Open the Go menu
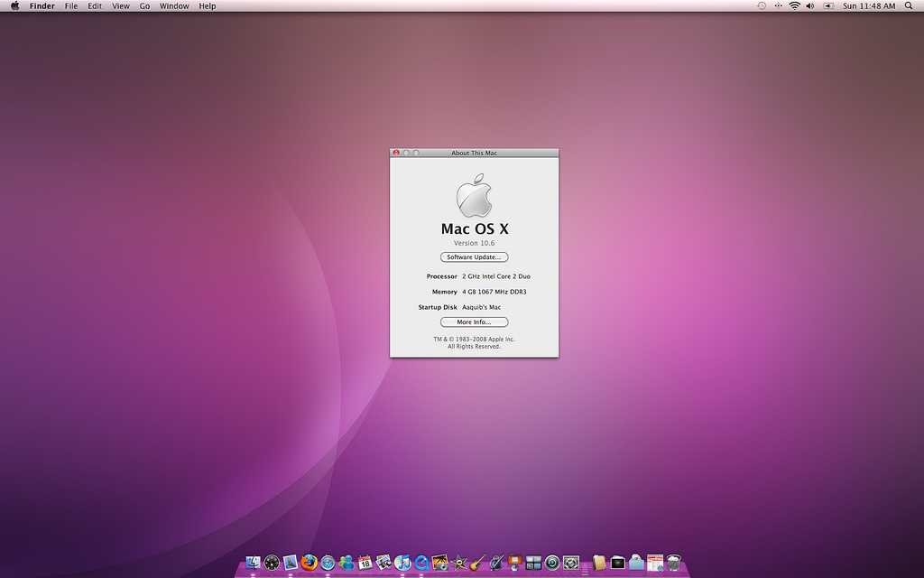Image resolution: width=924 pixels, height=578 pixels. [x=145, y=6]
